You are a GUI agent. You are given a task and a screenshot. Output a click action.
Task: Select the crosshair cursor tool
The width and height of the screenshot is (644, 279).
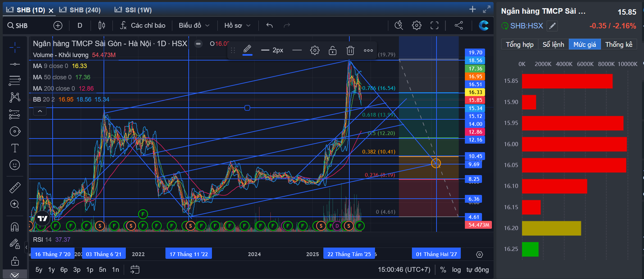coord(15,48)
